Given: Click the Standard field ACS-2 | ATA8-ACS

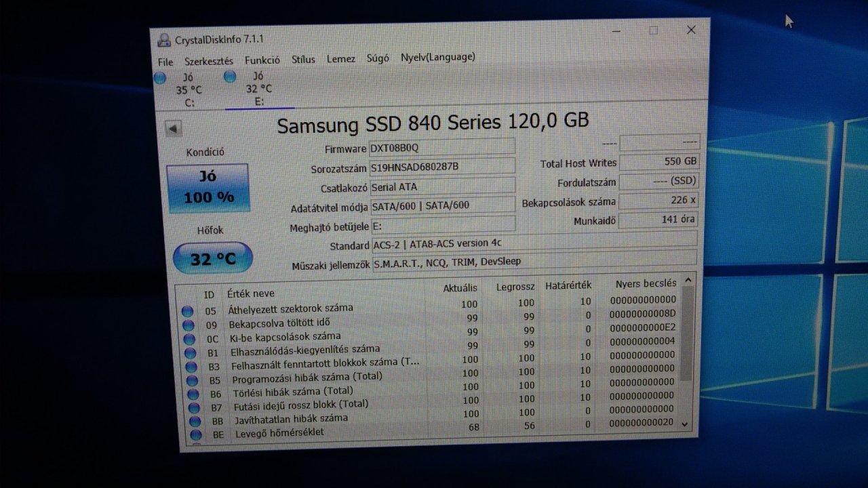Looking at the screenshot, I should click(x=534, y=242).
